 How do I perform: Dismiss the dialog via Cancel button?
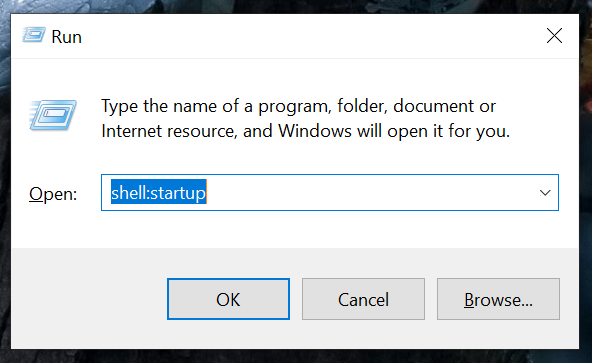point(363,299)
